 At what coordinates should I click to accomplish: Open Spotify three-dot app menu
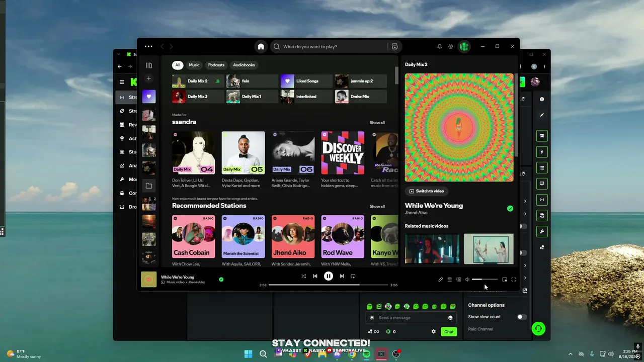[x=148, y=46]
